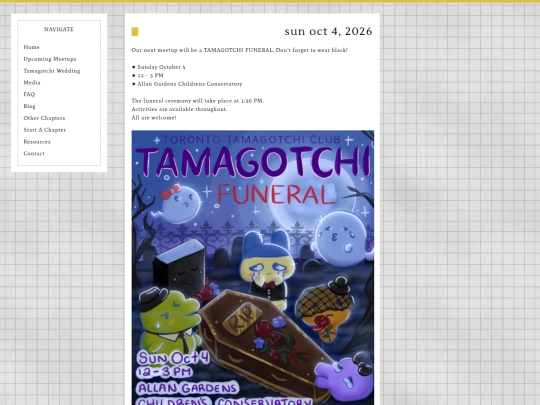Click the 'sun oct 4, 2026' post title
The width and height of the screenshot is (540, 405).
tap(328, 31)
